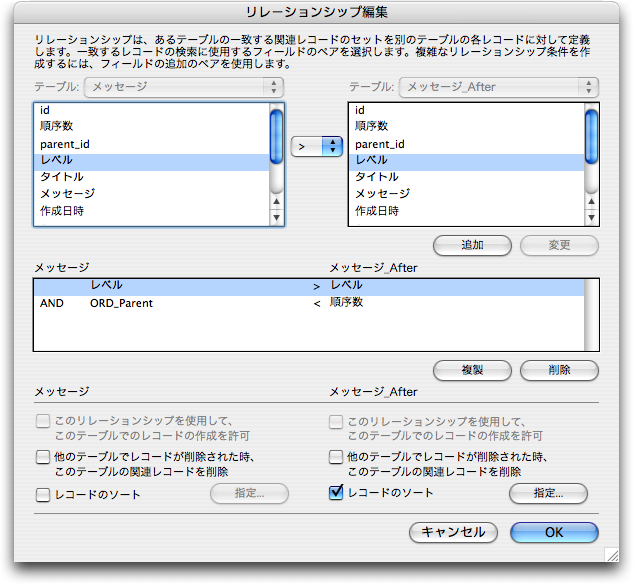The width and height of the screenshot is (633, 585).
Task: Select parent_id in the メッセージ field list
Action: pos(150,144)
